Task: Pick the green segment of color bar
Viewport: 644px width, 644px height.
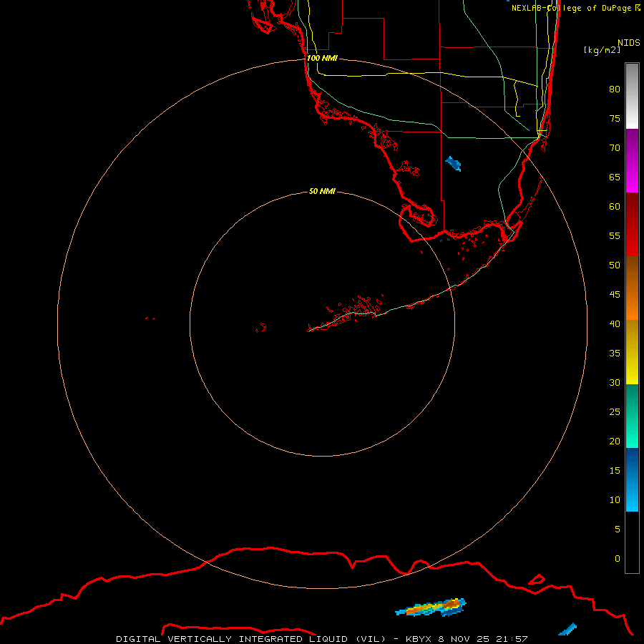Action: 632,416
